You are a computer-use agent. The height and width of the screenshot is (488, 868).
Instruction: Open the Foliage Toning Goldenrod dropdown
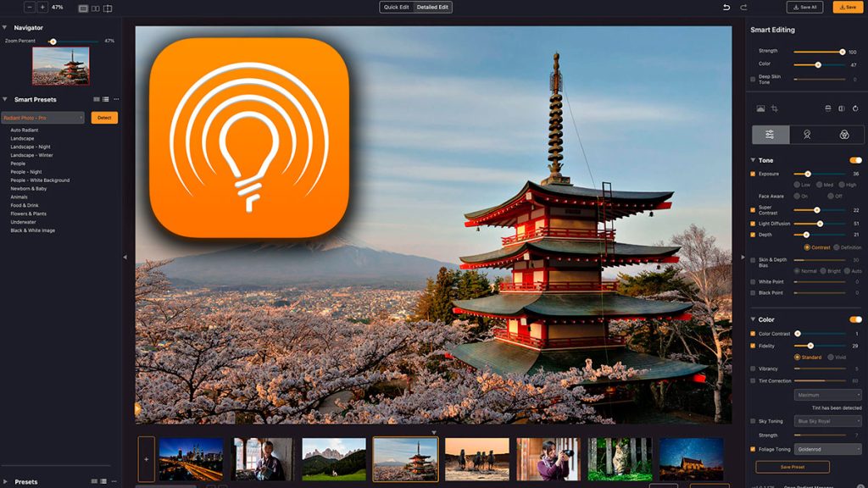(828, 449)
